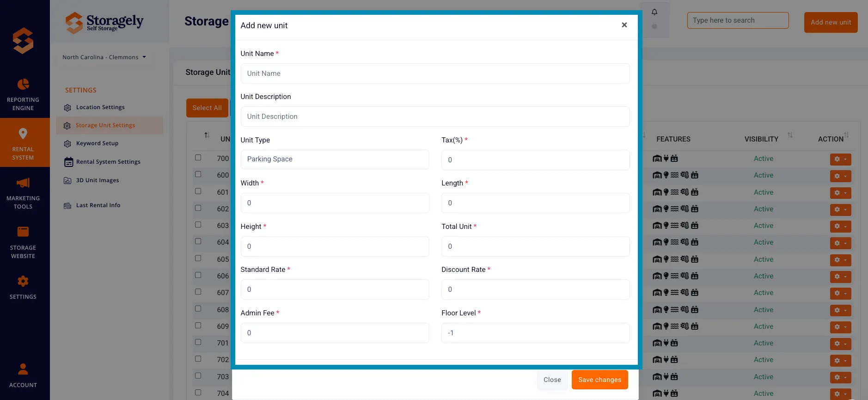The width and height of the screenshot is (868, 400).
Task: Sort by the Action column arrows
Action: pos(846,135)
